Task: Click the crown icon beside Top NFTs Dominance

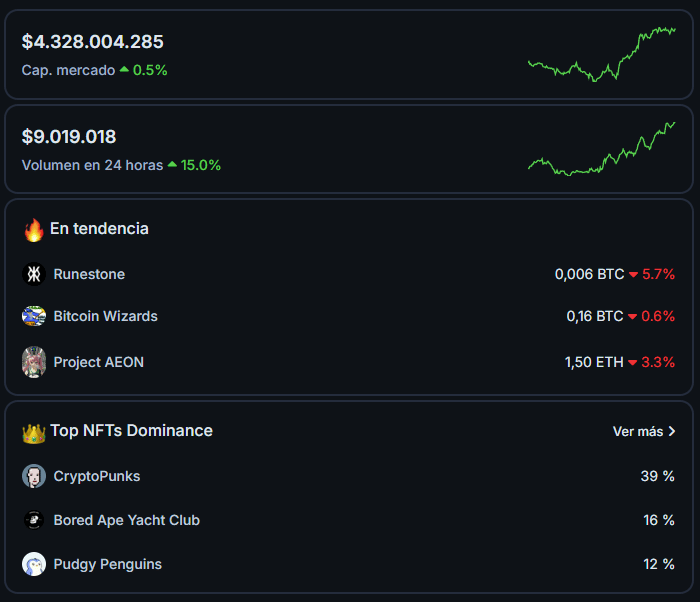Action: (x=34, y=433)
